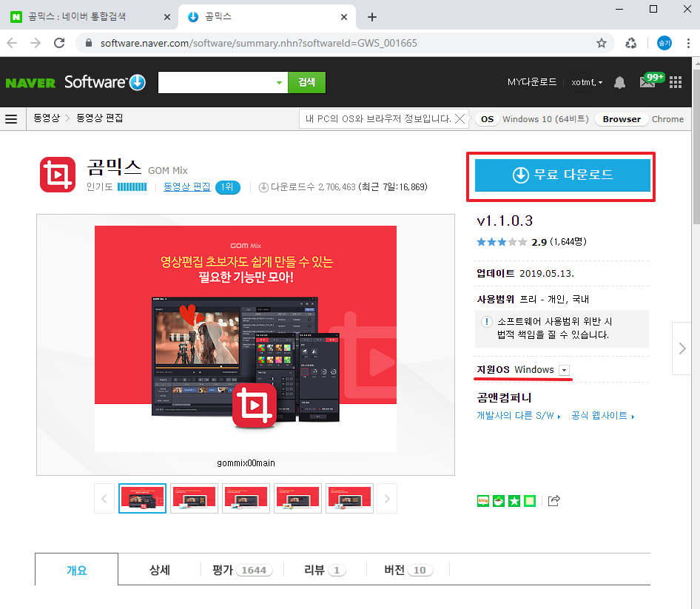Click the 무료 다운로드 button
The width and height of the screenshot is (700, 609).
562,175
